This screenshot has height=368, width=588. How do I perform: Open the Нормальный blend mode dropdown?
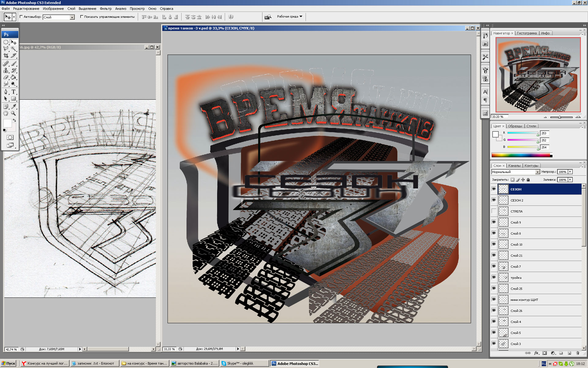coord(537,172)
